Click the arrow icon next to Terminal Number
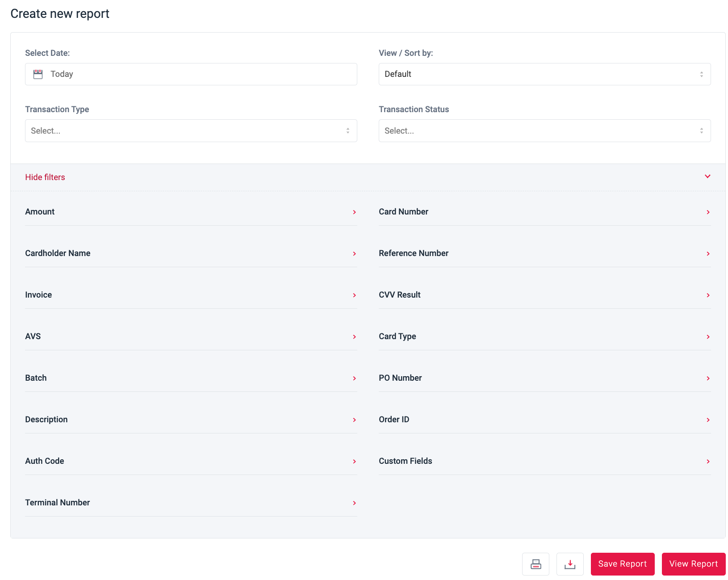 click(x=354, y=503)
